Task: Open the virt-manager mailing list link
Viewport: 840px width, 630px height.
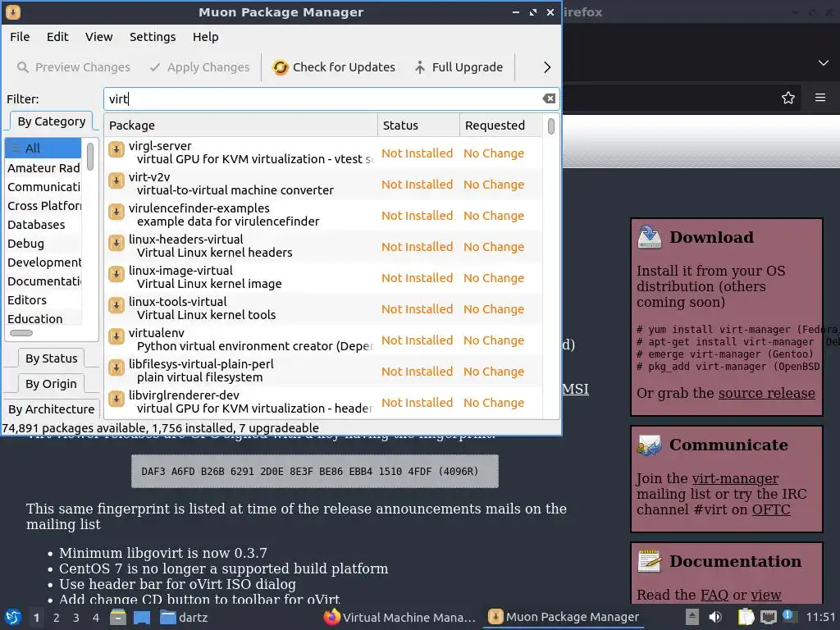Action: pos(735,478)
